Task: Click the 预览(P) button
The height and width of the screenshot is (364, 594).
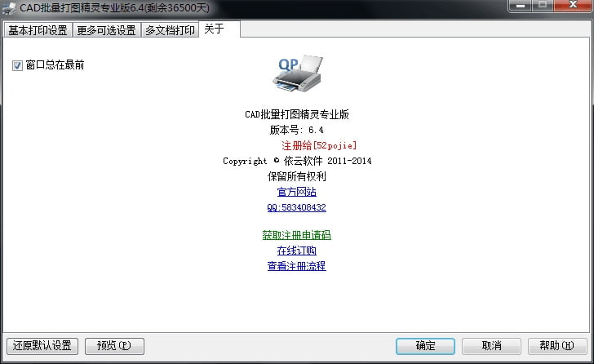Action: 114,346
